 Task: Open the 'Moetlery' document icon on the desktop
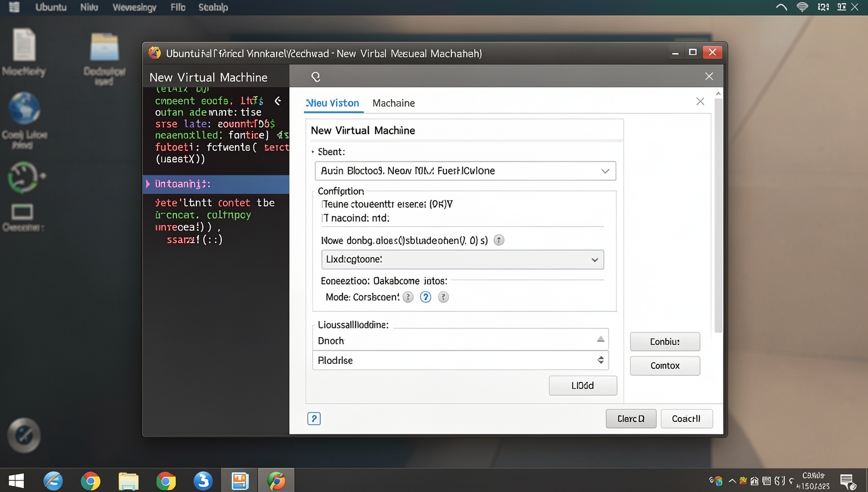tap(24, 52)
